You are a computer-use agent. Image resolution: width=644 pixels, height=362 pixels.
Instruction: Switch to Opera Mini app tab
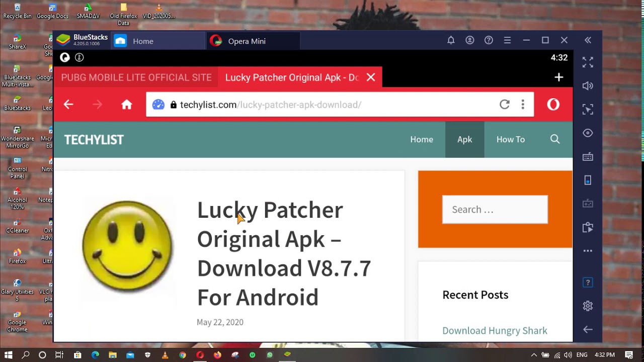[x=254, y=41]
